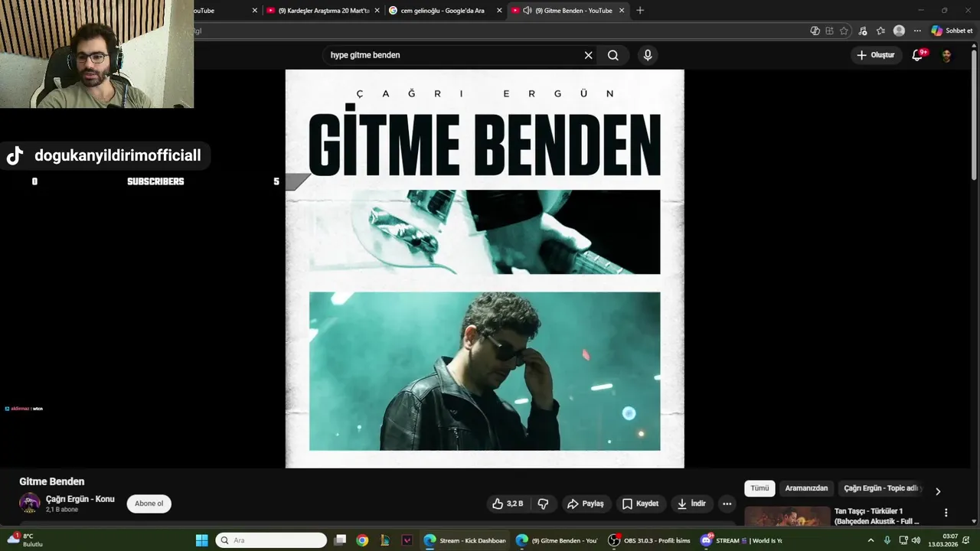Click the Gitme Benden video player

[485, 269]
